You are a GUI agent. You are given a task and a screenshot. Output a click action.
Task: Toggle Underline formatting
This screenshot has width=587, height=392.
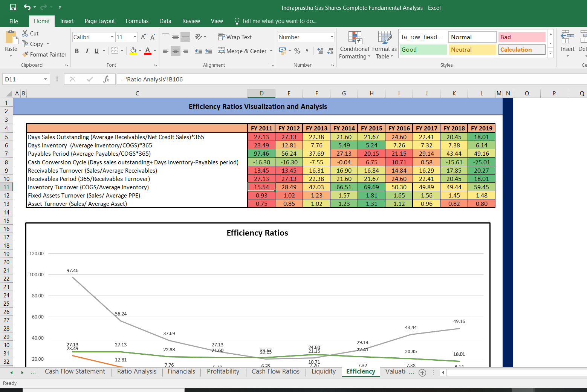97,51
